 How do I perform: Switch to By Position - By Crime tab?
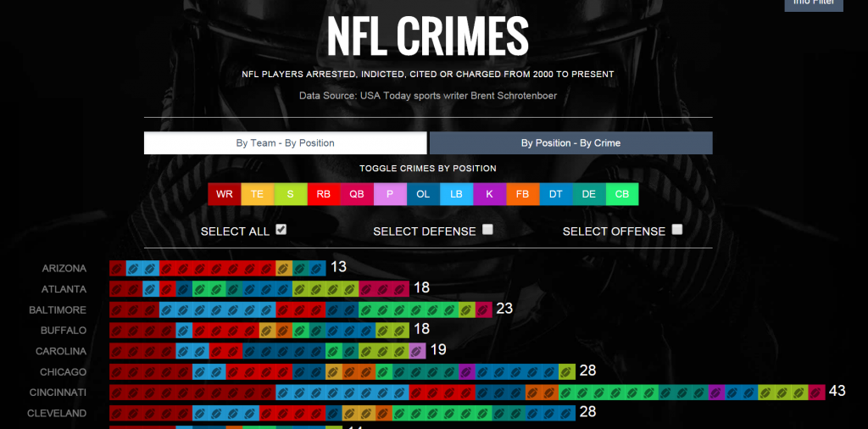tap(570, 142)
